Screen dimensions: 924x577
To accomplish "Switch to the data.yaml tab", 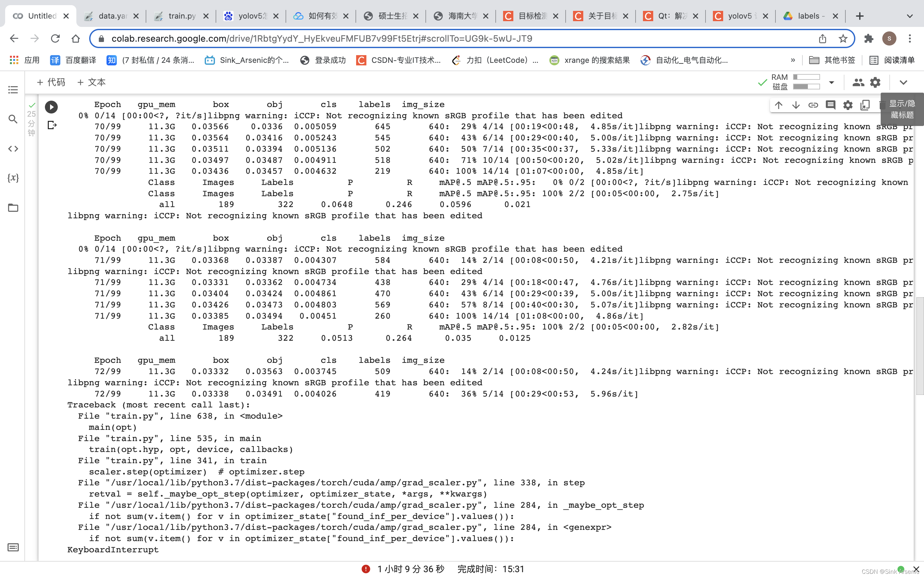I will click(112, 16).
